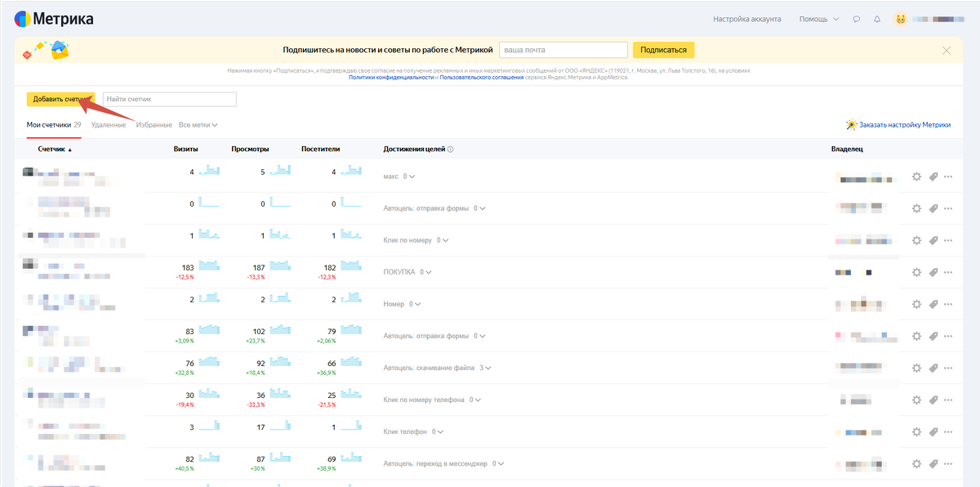Open three-dots menu in the ПОКУПКА row
Viewport: 980px width, 487px height.
pos(948,272)
